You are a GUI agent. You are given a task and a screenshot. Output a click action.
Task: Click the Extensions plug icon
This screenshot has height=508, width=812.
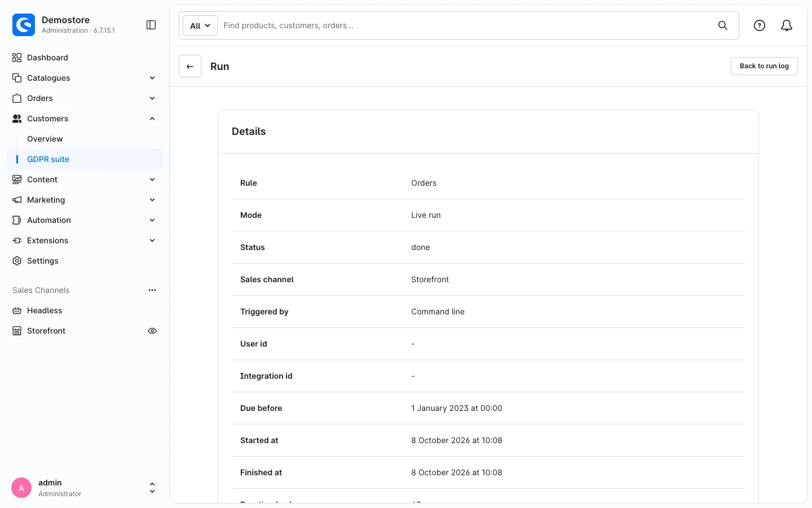(x=17, y=240)
